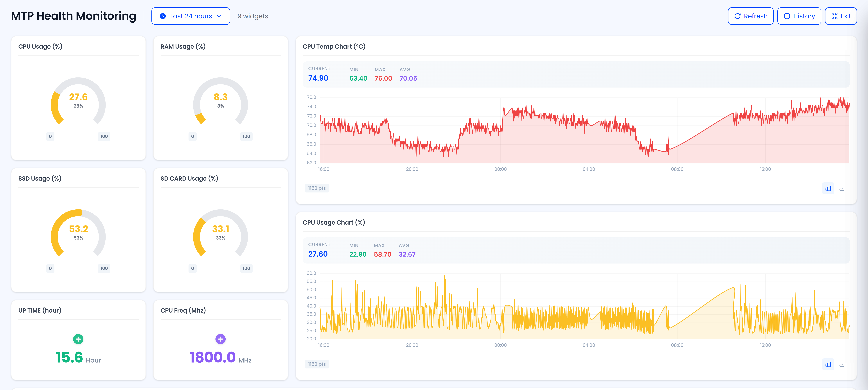
Task: Select the MTP Health Monitoring title
Action: click(74, 16)
